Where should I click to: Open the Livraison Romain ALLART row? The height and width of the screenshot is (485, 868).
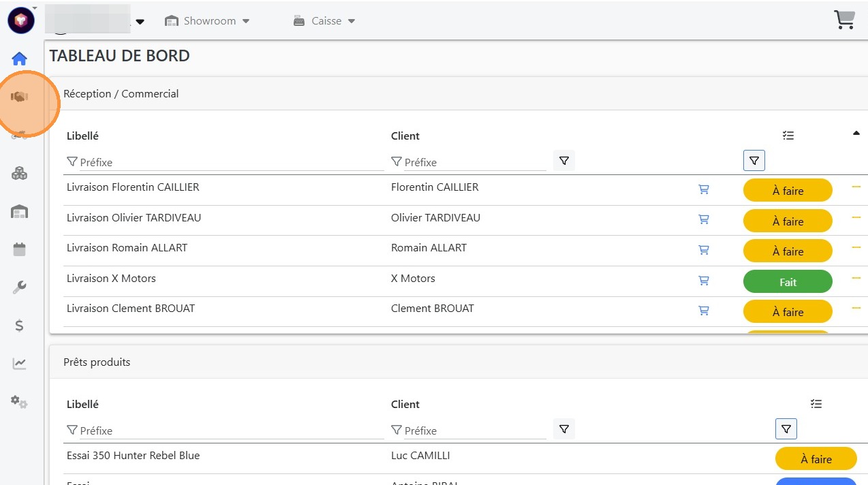127,248
